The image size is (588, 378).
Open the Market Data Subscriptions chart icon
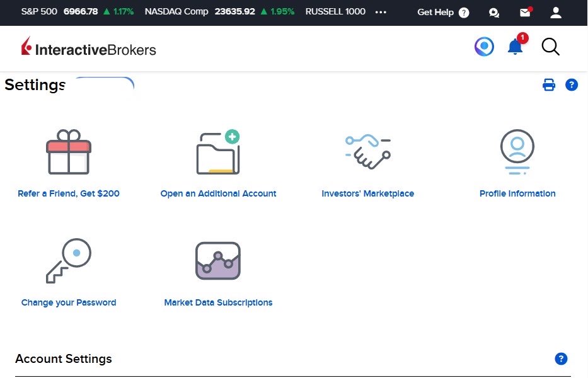[x=218, y=261]
